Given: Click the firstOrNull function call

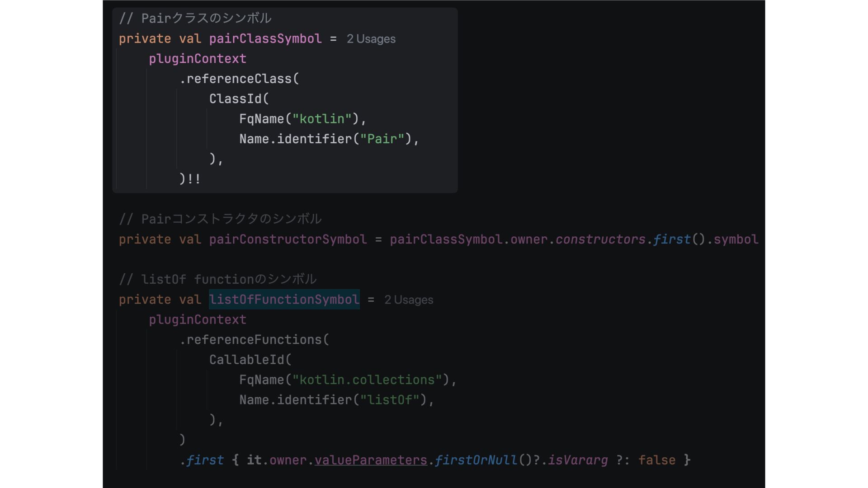Looking at the screenshot, I should click(476, 460).
